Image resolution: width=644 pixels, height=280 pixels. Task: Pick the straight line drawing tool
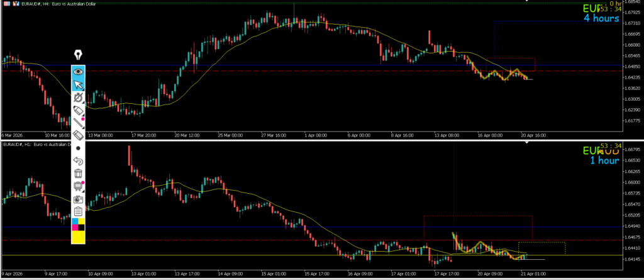(79, 123)
